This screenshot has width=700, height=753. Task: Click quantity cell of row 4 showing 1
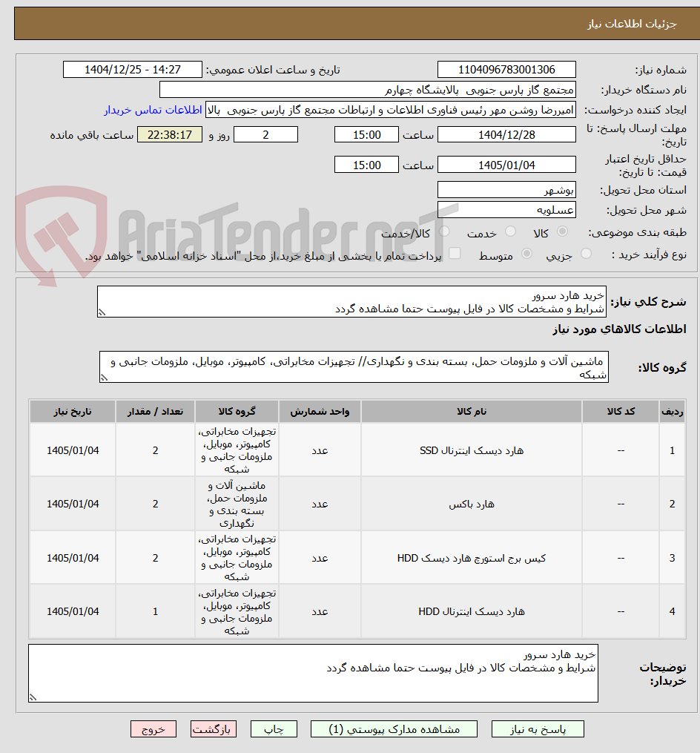[x=155, y=611]
